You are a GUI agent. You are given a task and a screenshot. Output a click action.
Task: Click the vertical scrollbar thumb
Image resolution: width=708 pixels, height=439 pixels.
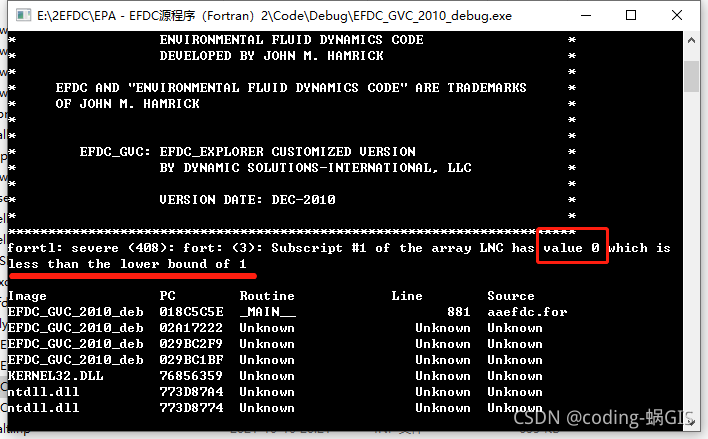point(691,77)
